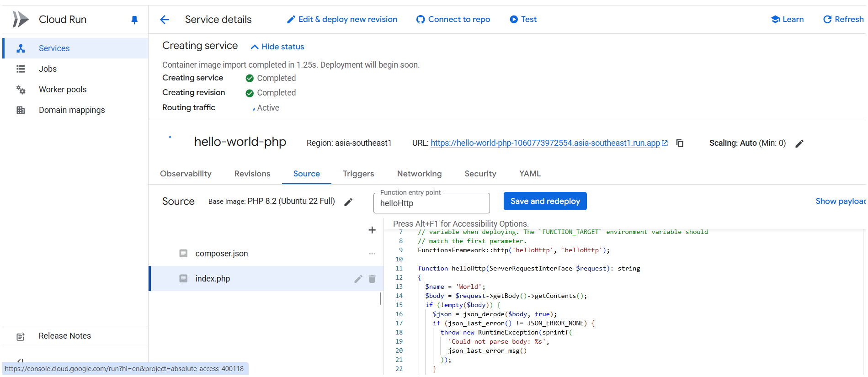Open the hello-world-php service URL
The width and height of the screenshot is (868, 377).
[x=545, y=143]
